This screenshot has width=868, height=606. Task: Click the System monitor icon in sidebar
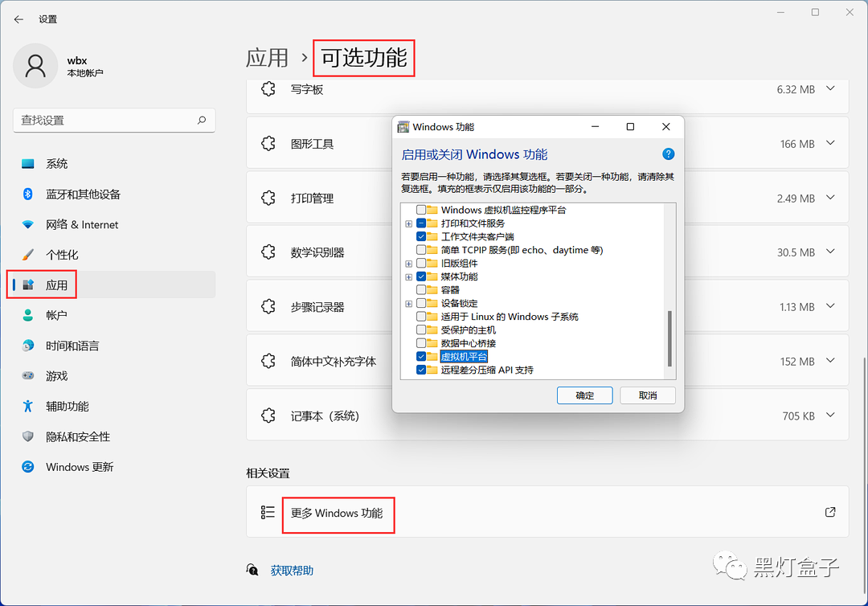coord(27,164)
